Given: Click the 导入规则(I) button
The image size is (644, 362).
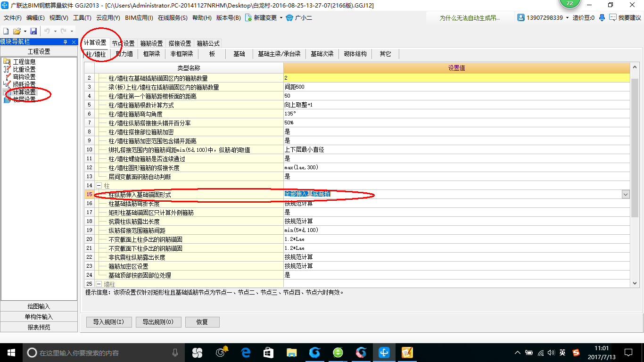Looking at the screenshot, I should (x=108, y=322).
